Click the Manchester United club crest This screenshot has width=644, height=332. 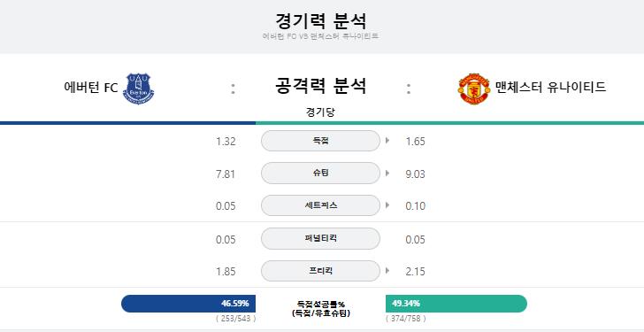[x=473, y=89]
